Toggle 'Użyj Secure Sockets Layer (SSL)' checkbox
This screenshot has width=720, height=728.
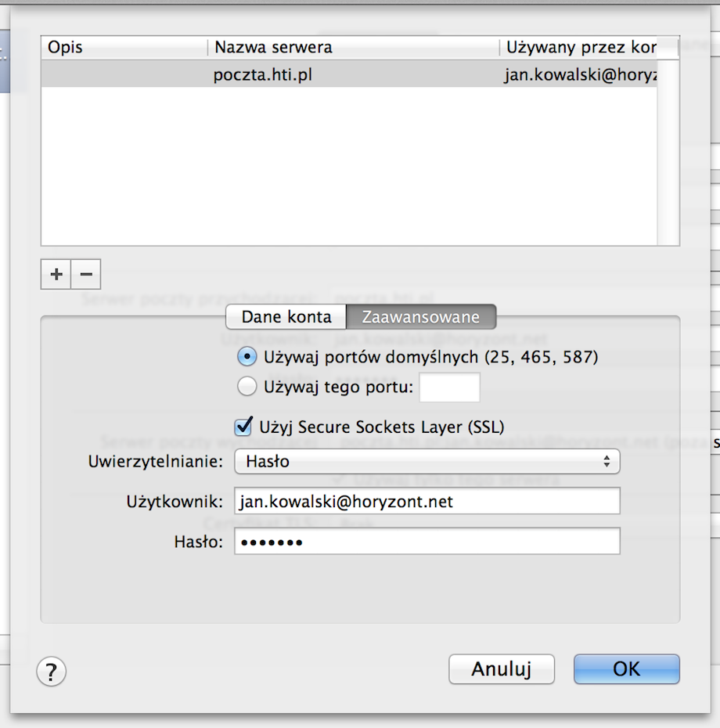[x=243, y=427]
